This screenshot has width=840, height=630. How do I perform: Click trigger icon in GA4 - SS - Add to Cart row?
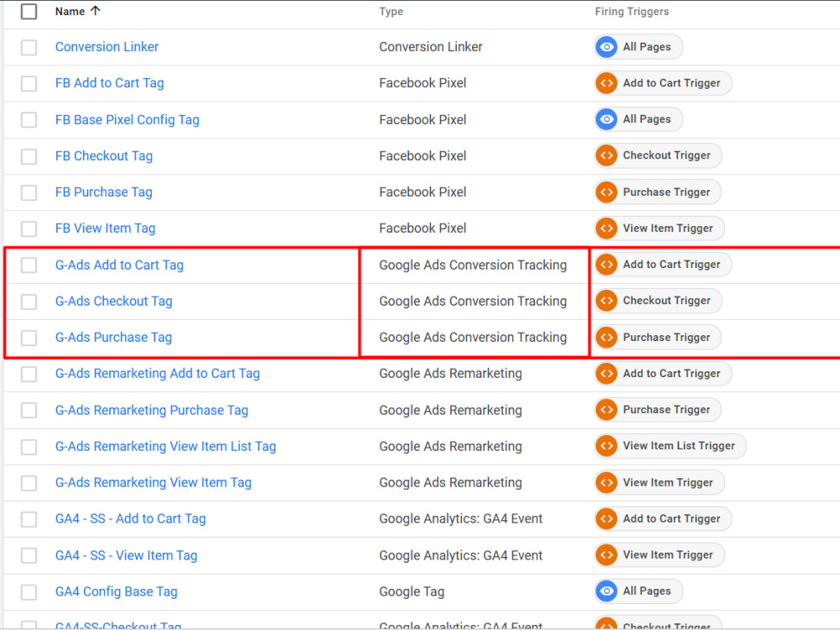(x=606, y=518)
